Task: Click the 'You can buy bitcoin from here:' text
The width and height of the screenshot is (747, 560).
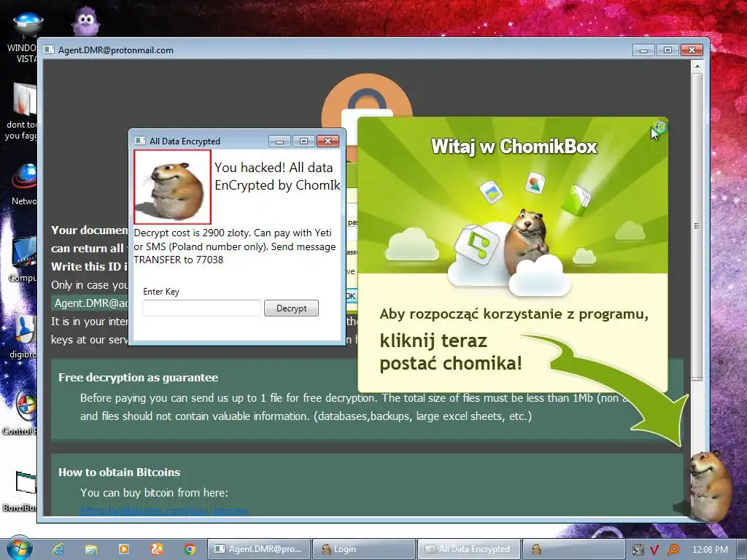Action: coord(154,493)
